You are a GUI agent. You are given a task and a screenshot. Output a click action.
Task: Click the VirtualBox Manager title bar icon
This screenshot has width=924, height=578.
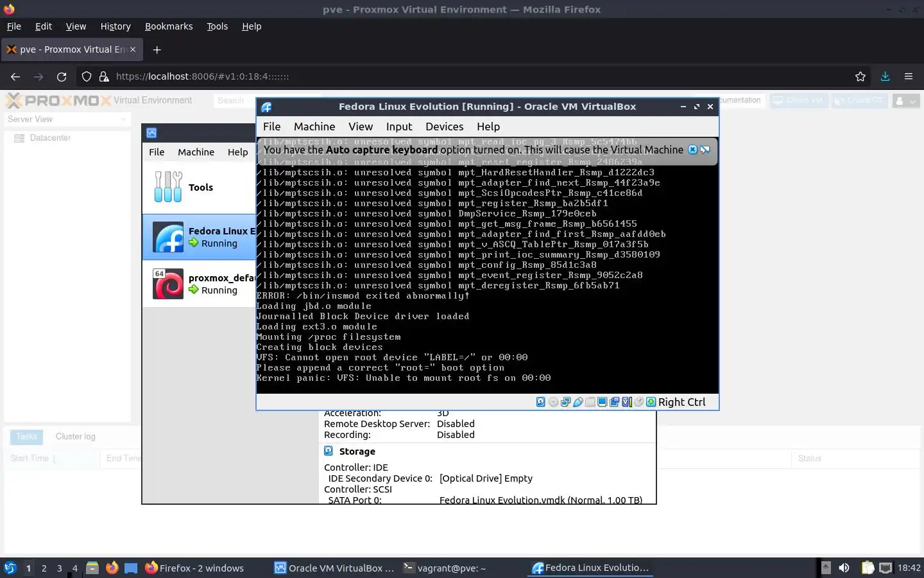151,133
